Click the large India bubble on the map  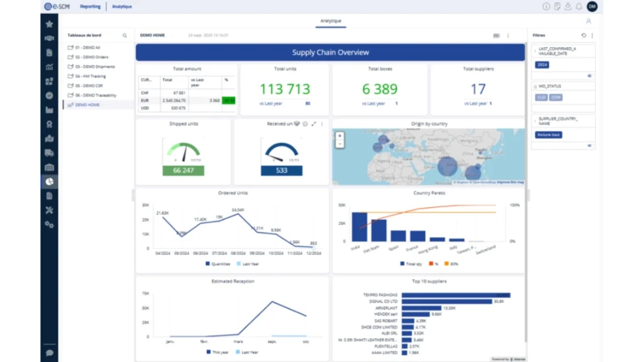point(447,166)
